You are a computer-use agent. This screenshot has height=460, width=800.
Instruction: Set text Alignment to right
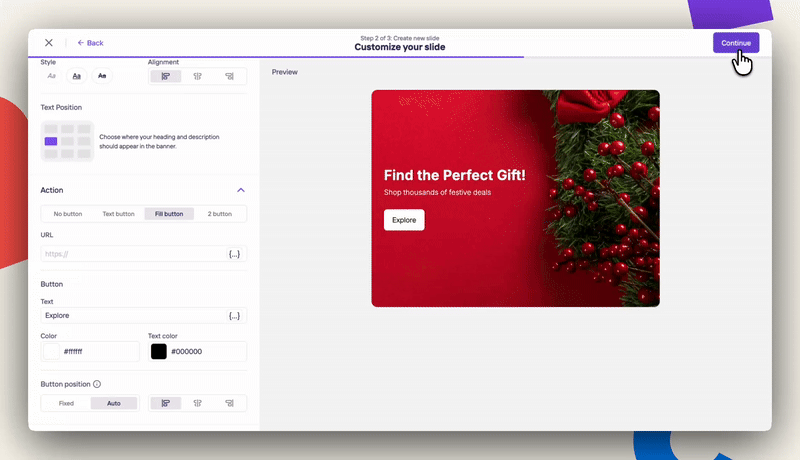(230, 76)
